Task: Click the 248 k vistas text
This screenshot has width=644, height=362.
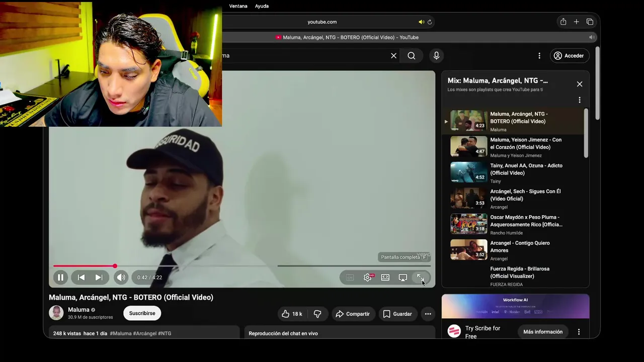Action: tap(67, 333)
